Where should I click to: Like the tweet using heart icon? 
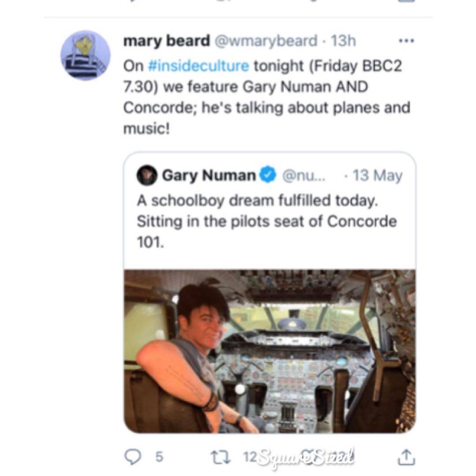(x=309, y=457)
